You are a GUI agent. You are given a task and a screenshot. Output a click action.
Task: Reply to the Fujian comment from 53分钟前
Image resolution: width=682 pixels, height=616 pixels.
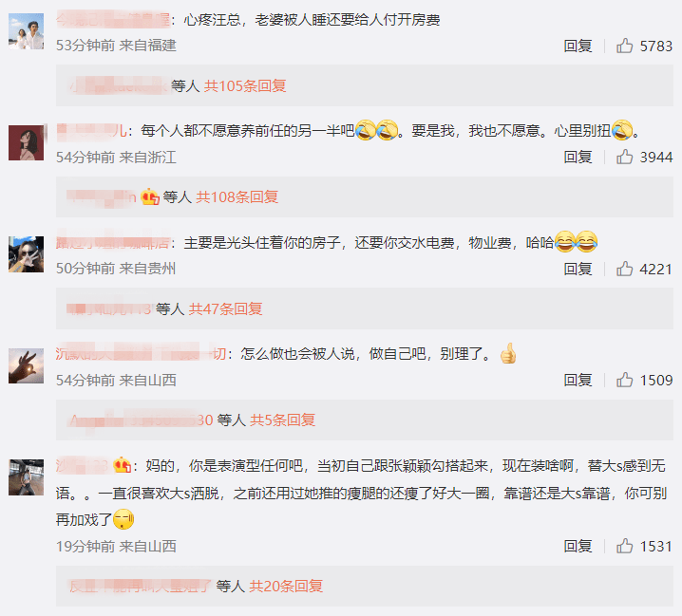click(x=578, y=46)
